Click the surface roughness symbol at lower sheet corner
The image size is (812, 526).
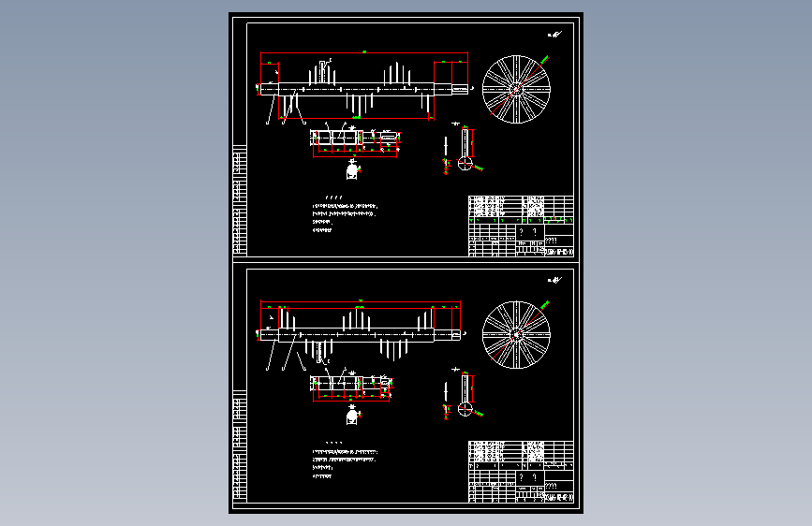coord(554,280)
